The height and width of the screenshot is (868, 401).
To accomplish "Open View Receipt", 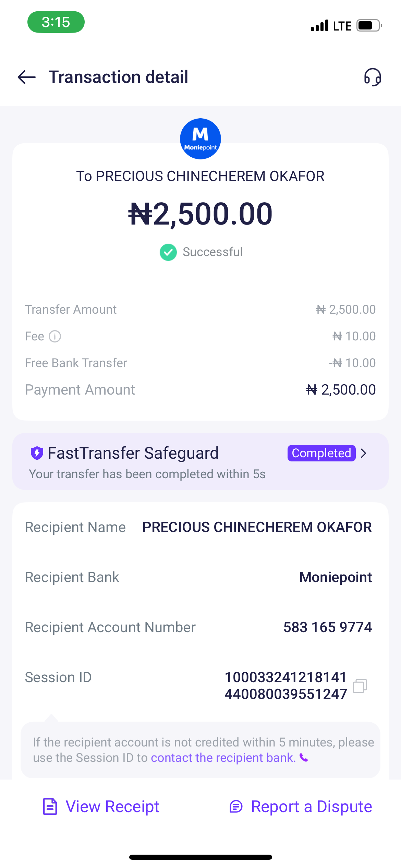I will tap(112, 806).
